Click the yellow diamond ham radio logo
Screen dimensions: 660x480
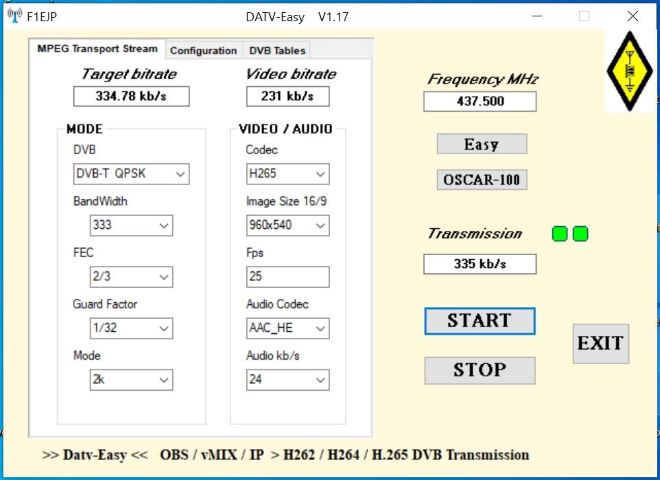coord(630,71)
